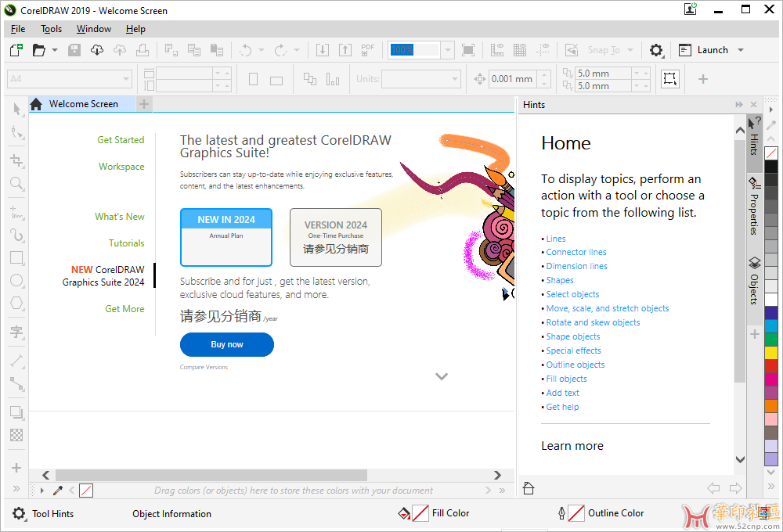
Task: Select the VERSION 2024 One-Time Purchase card
Action: click(336, 238)
